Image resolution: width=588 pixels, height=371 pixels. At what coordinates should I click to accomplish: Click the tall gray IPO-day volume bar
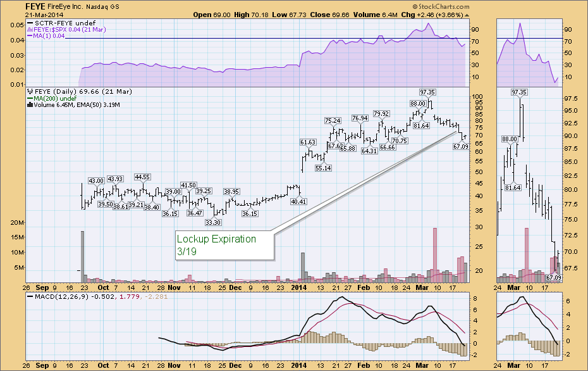(x=82, y=256)
